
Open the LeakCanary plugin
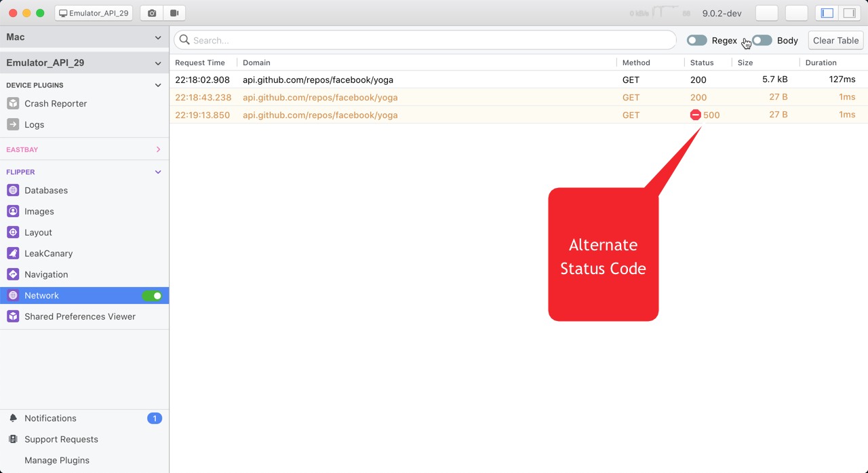[84, 254]
